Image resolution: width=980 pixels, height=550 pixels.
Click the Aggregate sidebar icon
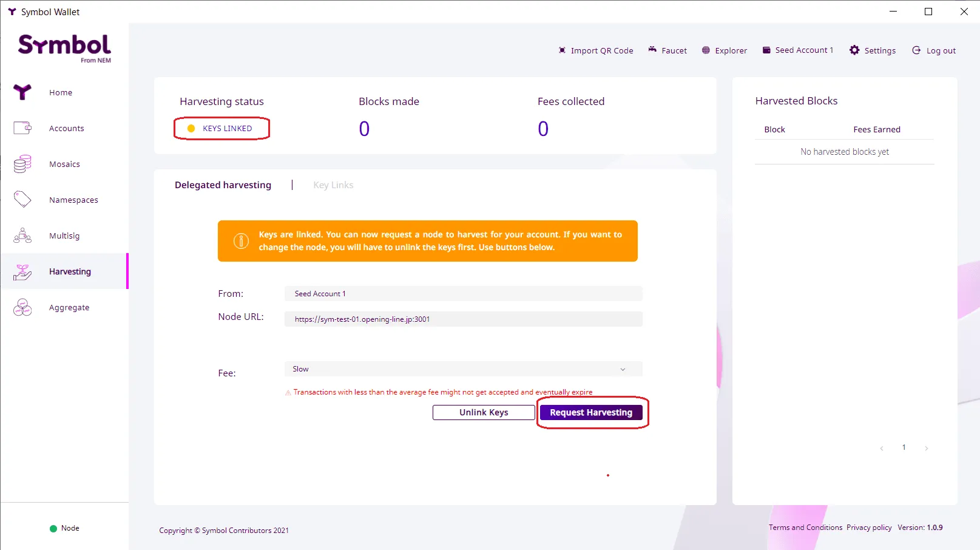[22, 308]
